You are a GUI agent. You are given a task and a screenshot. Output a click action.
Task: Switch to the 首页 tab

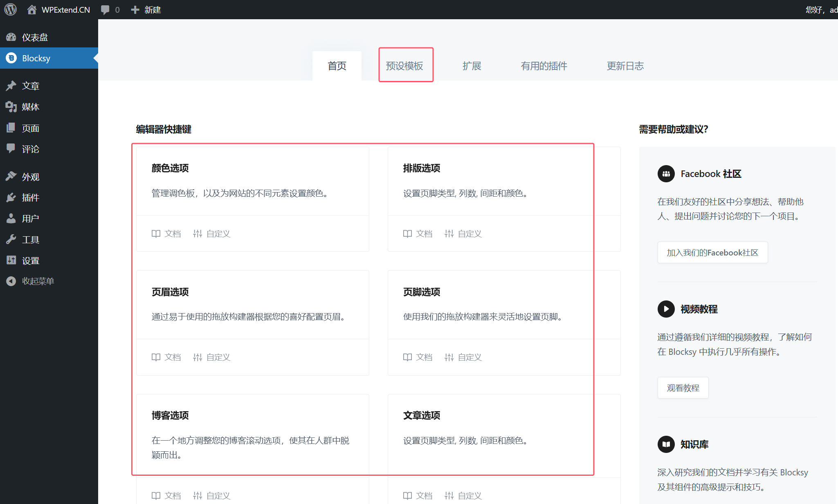[x=337, y=66]
